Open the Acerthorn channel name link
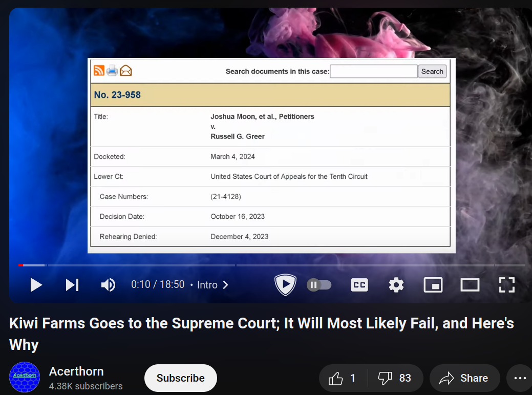This screenshot has height=395, width=532. (76, 371)
